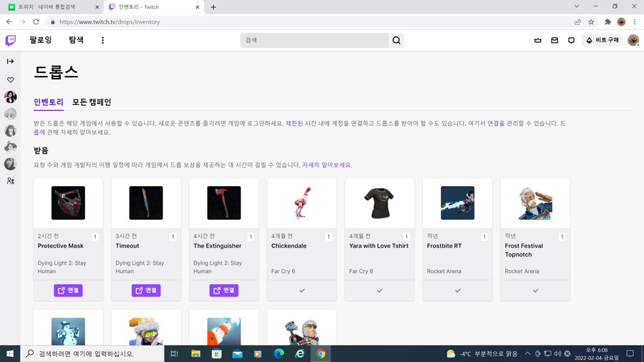Click the 비트 구매 button
644x362 pixels.
pyautogui.click(x=602, y=41)
